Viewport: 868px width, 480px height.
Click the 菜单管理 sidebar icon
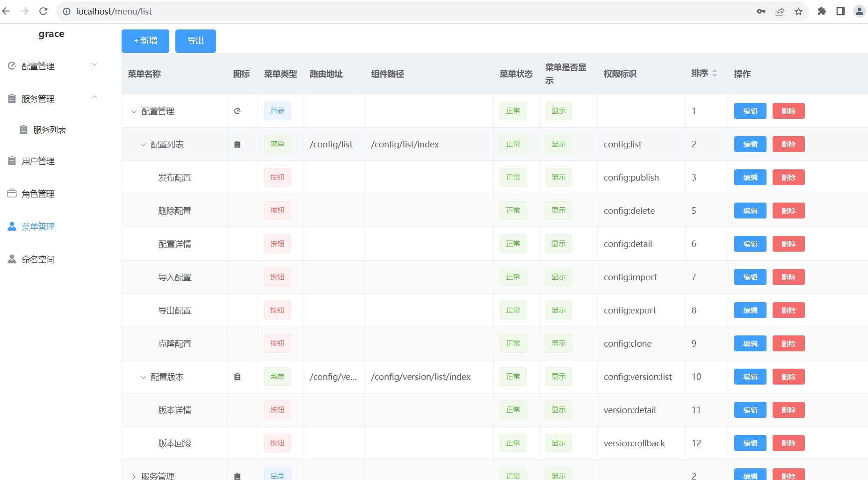pyautogui.click(x=12, y=226)
